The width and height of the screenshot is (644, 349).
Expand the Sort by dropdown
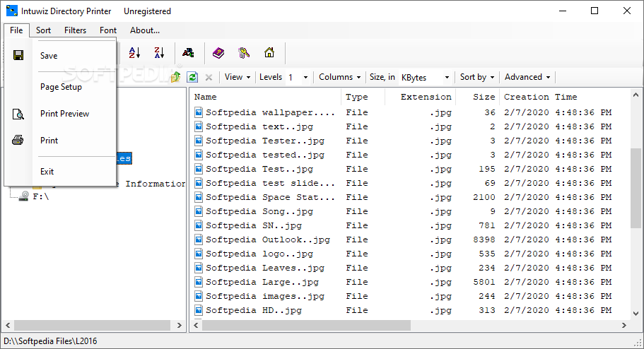point(477,77)
